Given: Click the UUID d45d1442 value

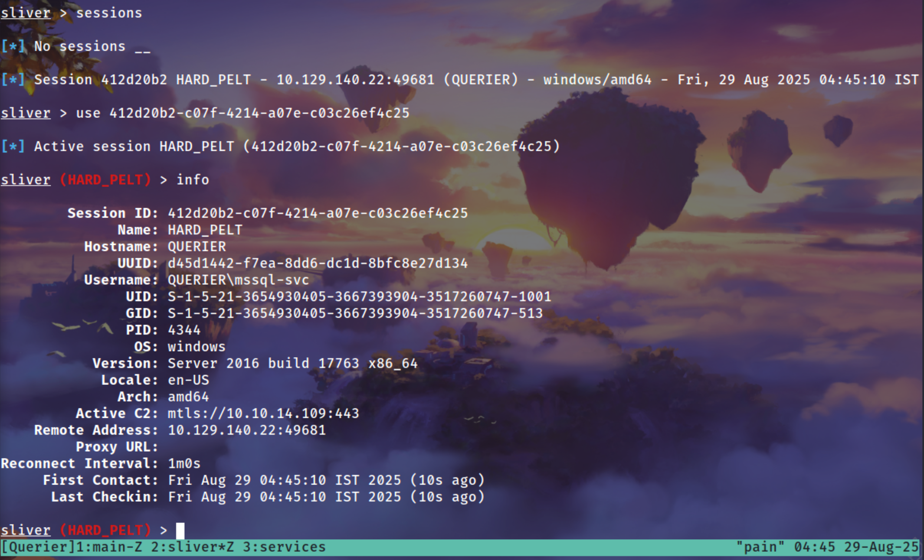Looking at the screenshot, I should tap(318, 264).
